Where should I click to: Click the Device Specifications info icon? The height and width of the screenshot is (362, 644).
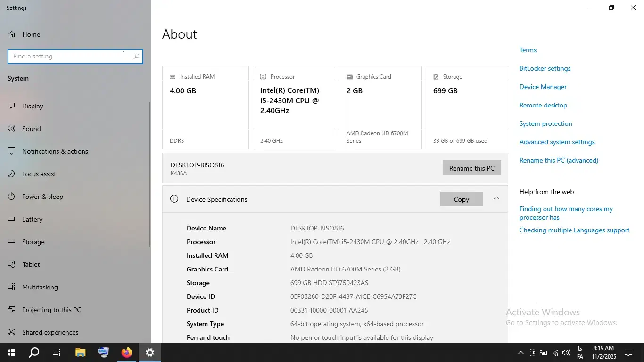(174, 199)
